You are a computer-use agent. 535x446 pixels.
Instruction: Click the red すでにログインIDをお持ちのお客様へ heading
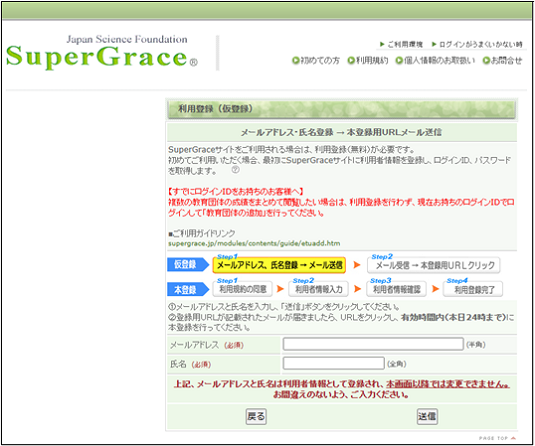235,191
